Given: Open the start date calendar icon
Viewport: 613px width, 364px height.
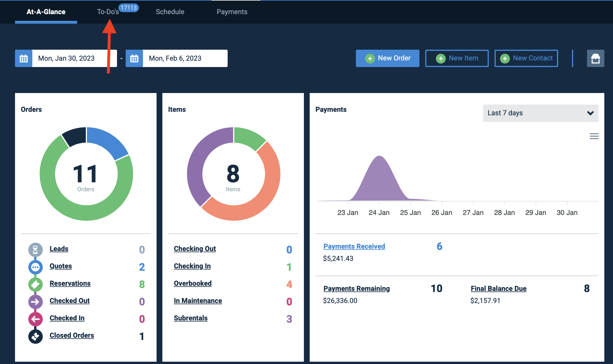Looking at the screenshot, I should 24,58.
